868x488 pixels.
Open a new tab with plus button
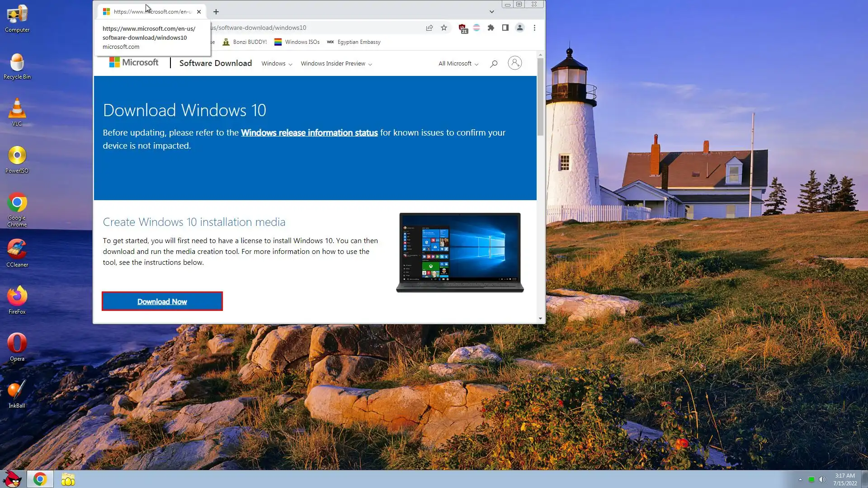point(216,12)
